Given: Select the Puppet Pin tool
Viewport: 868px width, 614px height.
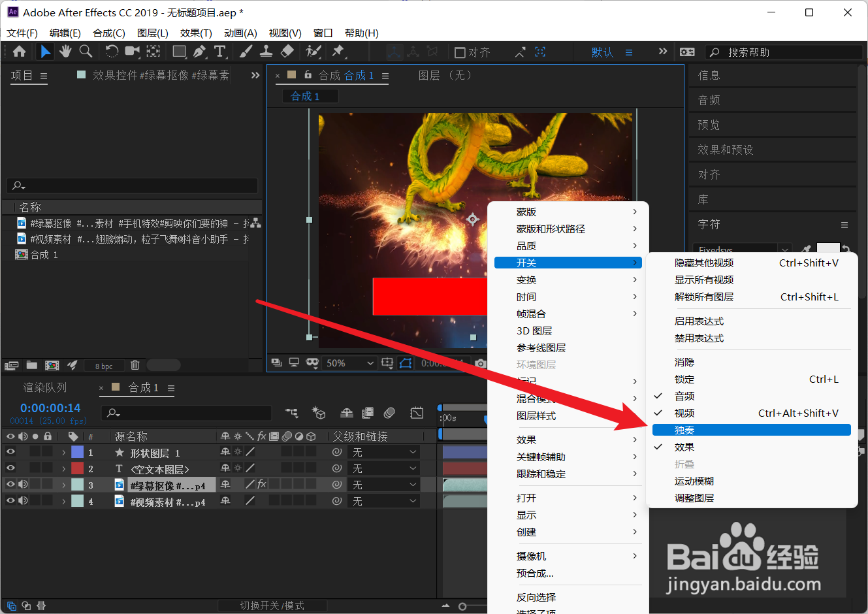Looking at the screenshot, I should pyautogui.click(x=338, y=52).
